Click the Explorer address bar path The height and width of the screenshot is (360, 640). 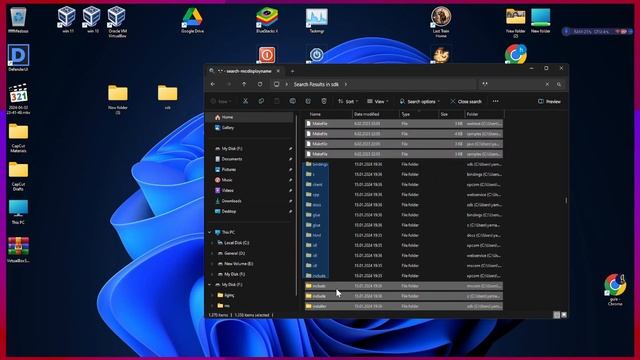(373, 84)
